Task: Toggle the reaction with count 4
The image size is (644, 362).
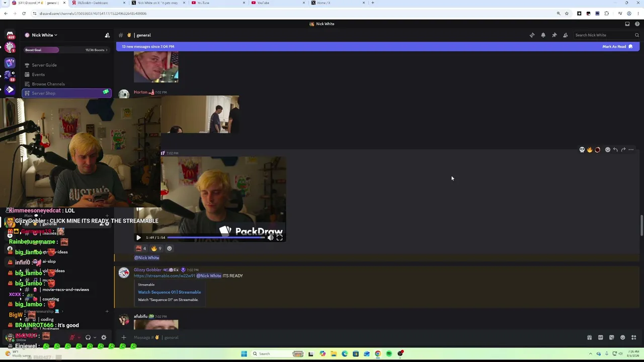Action: click(x=141, y=248)
